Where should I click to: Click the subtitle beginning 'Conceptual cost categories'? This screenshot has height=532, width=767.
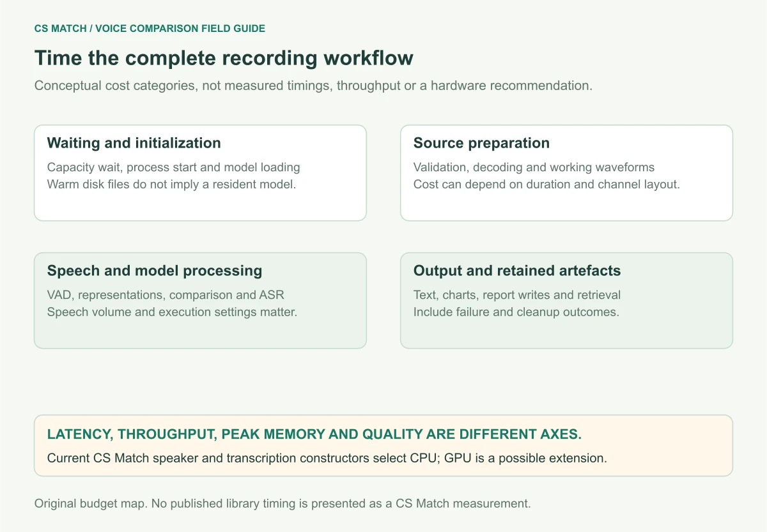[x=313, y=86]
